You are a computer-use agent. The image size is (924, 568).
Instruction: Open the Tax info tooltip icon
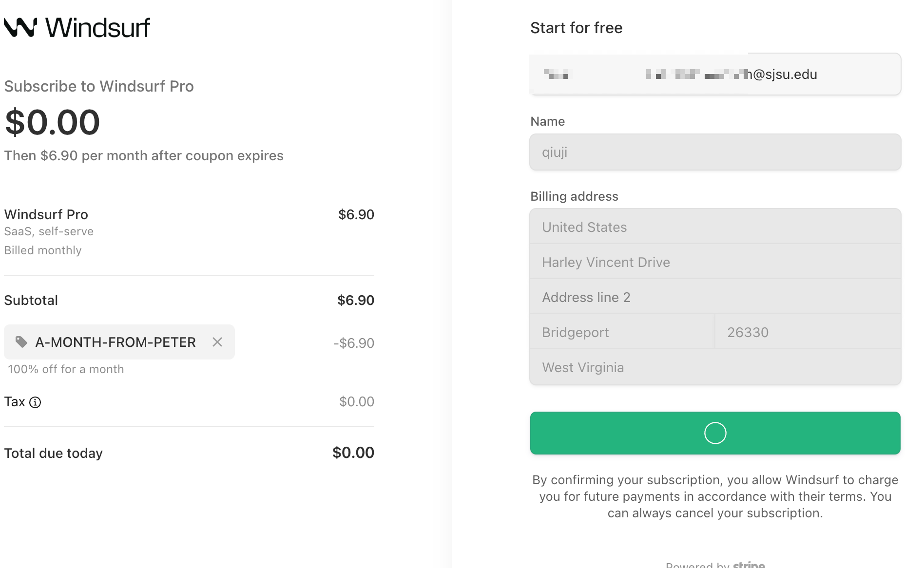[x=35, y=402]
